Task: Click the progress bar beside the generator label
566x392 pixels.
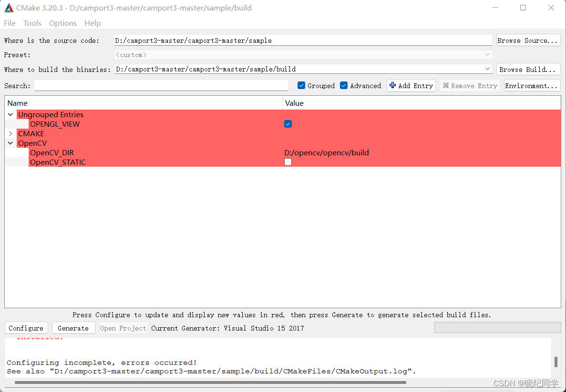Action: pos(497,327)
